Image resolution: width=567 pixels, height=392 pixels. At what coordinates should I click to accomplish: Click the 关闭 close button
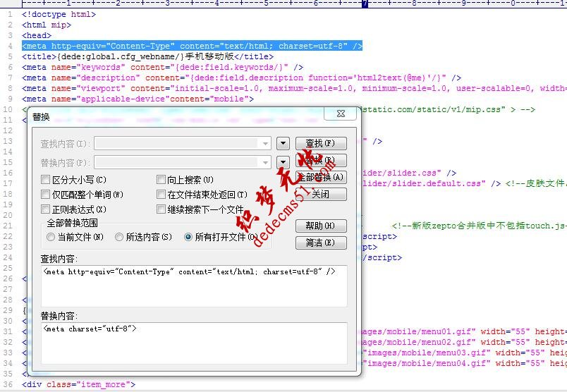[321, 194]
